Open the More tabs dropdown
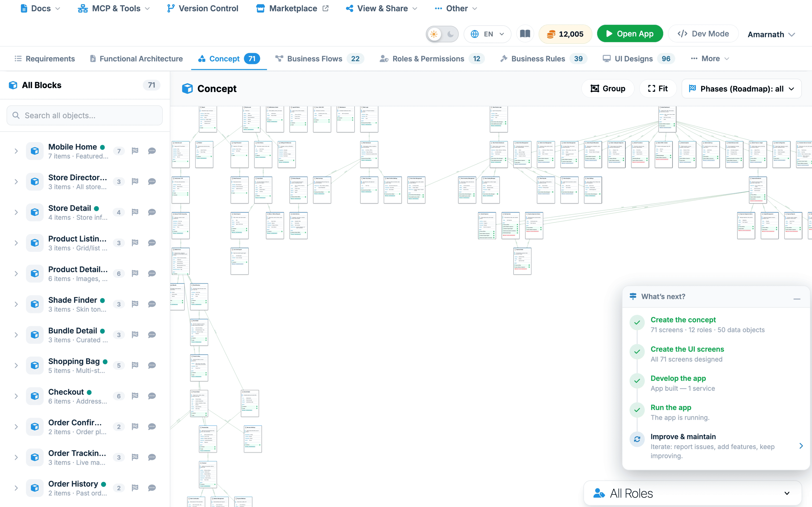 click(x=710, y=59)
